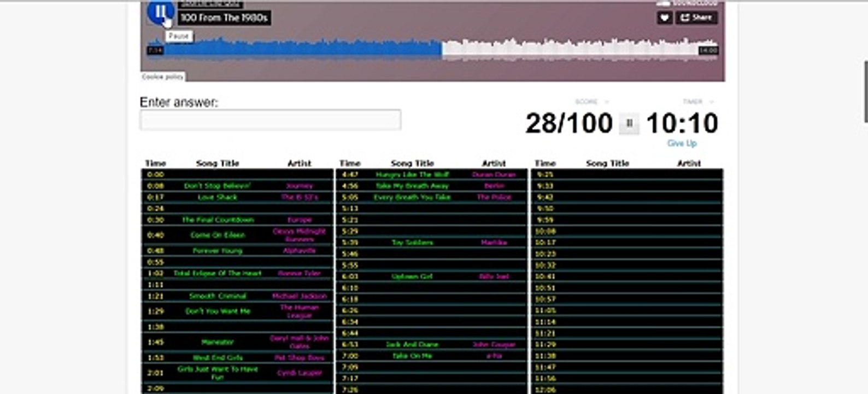
Task: Click the 5:13 time cell
Action: pyautogui.click(x=350, y=208)
